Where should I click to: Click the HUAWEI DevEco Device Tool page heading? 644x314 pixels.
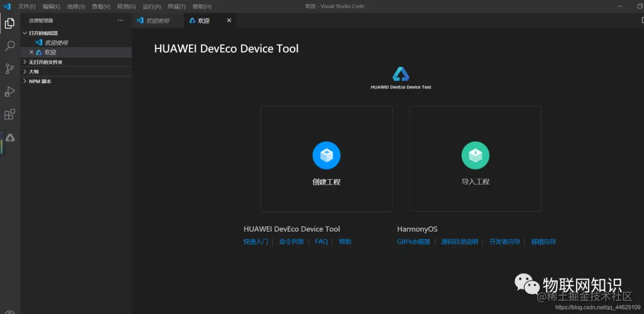coord(227,48)
